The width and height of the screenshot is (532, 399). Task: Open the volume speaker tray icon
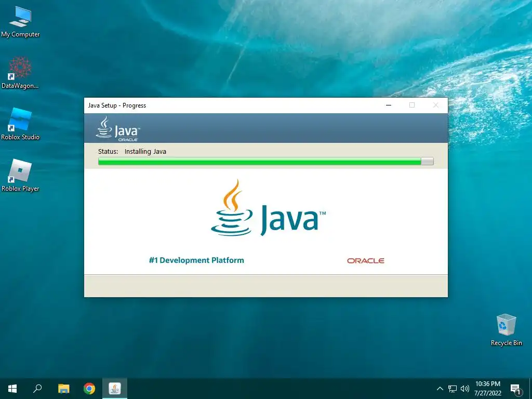tap(464, 389)
